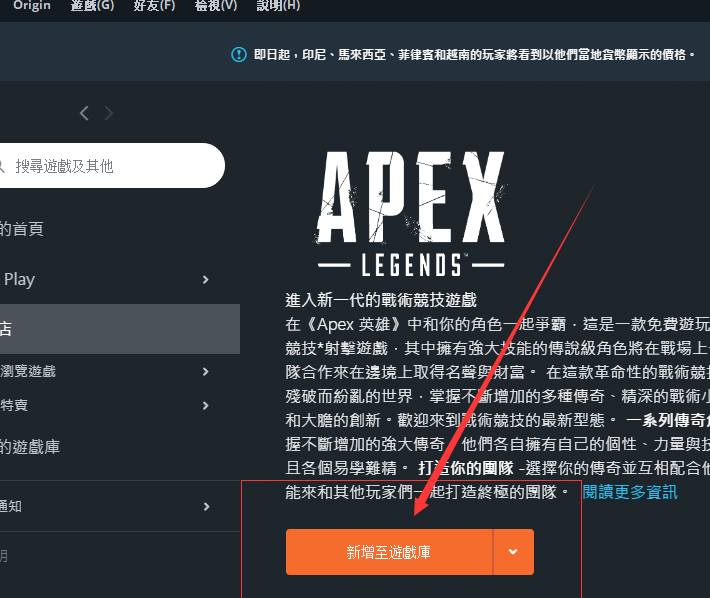
Task: Expand the 通知 chevron in the sidebar
Action: [x=205, y=507]
